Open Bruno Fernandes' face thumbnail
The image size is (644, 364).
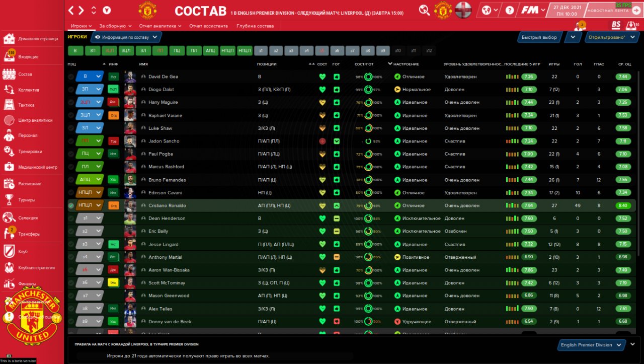tap(130, 180)
